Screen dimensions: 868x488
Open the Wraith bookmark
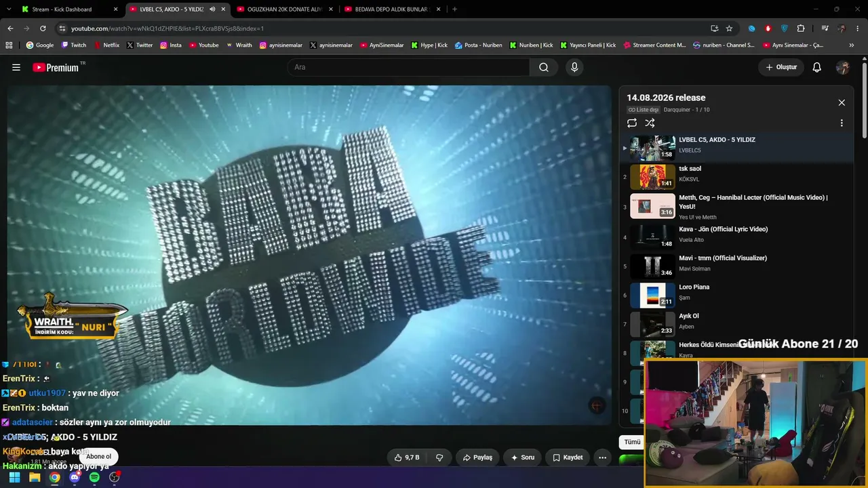(239, 45)
